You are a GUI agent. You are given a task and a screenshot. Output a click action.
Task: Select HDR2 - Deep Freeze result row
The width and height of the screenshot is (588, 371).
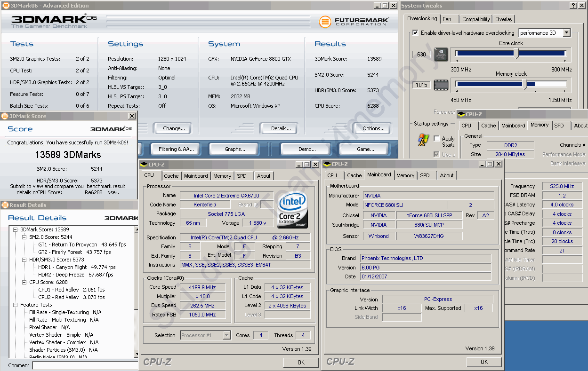(x=75, y=275)
